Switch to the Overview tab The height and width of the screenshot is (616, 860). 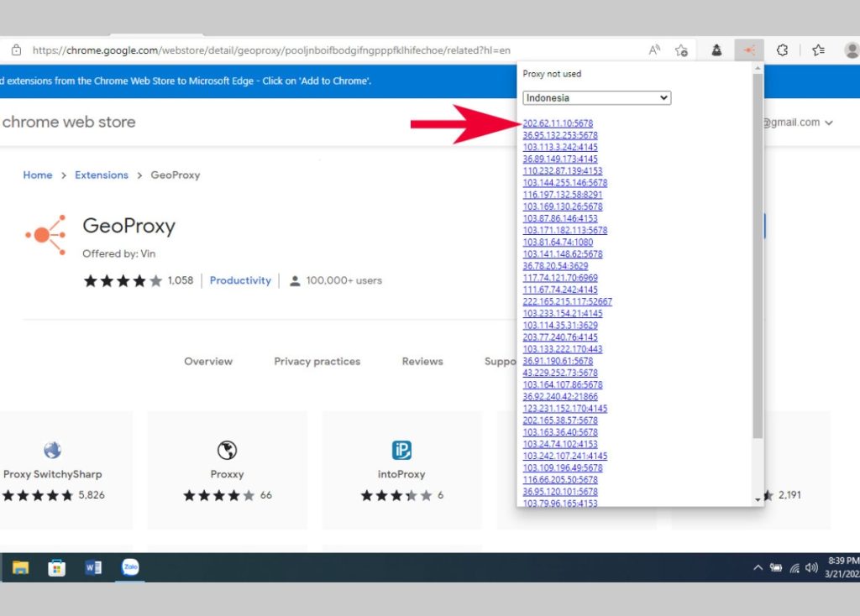point(208,361)
